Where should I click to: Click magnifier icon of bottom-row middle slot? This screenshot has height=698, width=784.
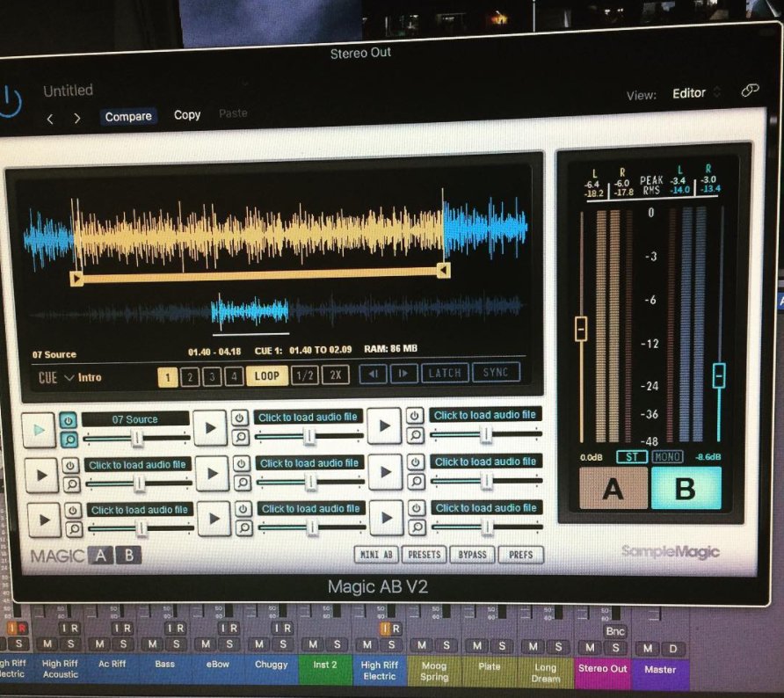244,527
